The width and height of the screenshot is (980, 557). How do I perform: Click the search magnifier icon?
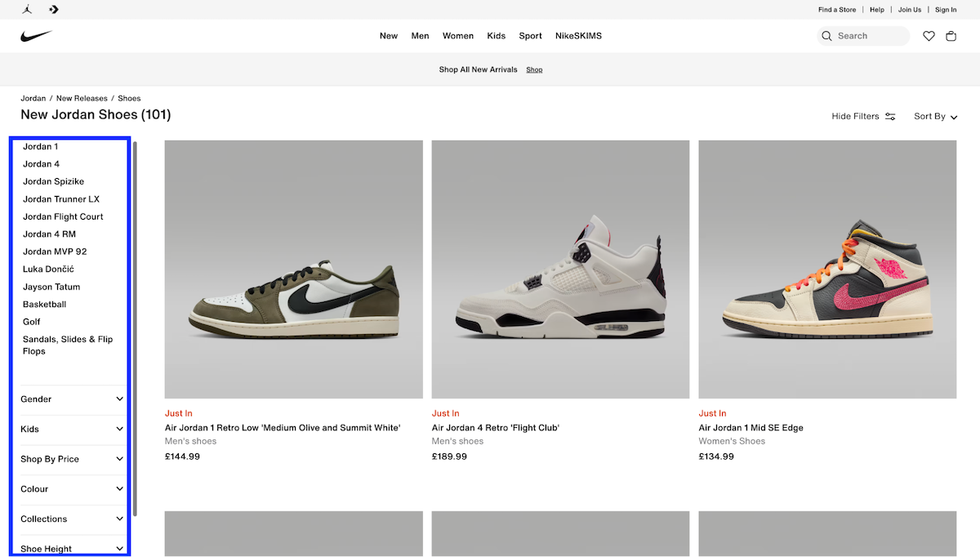tap(828, 36)
